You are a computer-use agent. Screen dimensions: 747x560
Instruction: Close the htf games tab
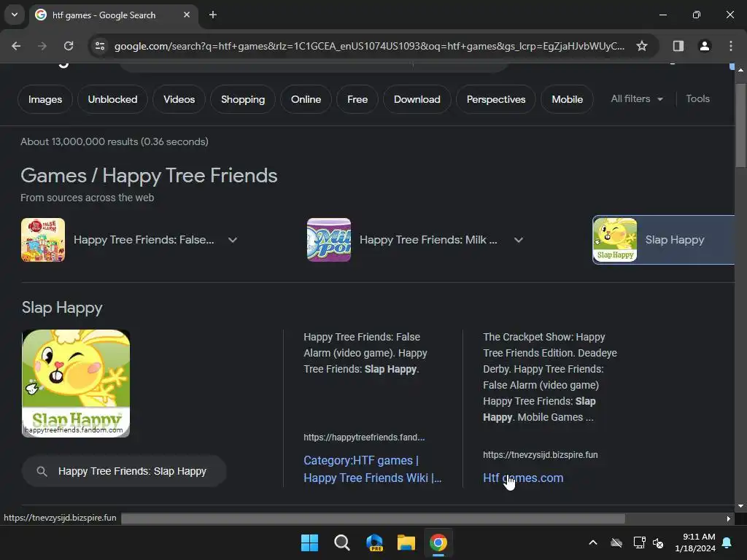[187, 15]
